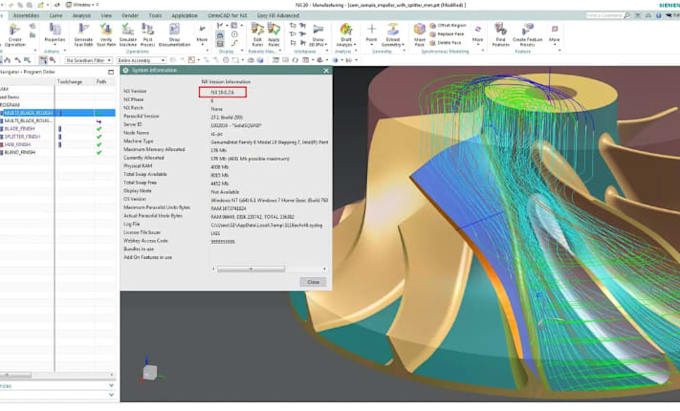680x411 pixels.
Task: Click horizontal scrollbar in System Information dialog
Action: pos(251,269)
